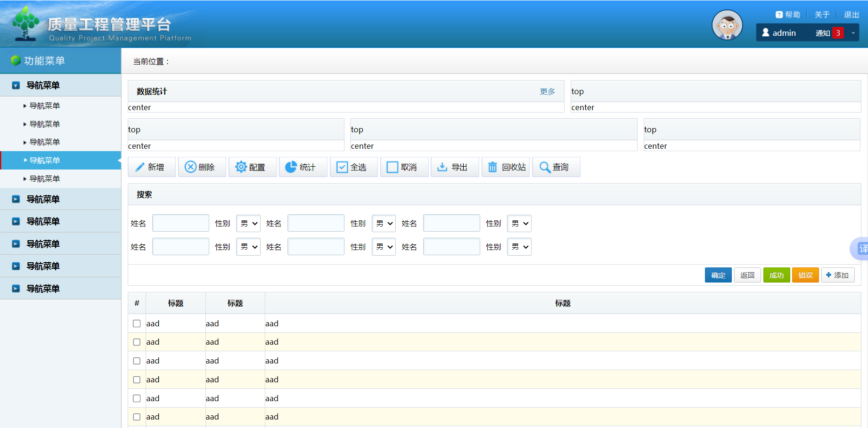Click the 全选 select-all button

click(x=353, y=167)
